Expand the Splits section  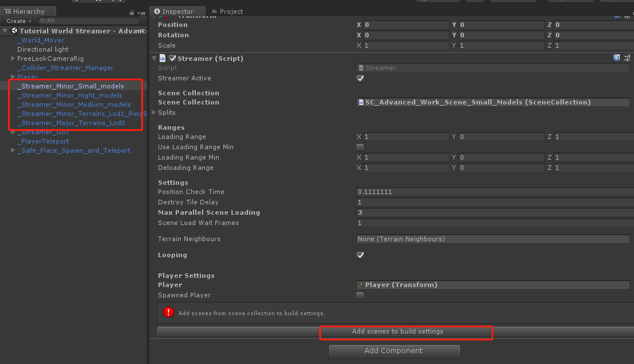[154, 113]
